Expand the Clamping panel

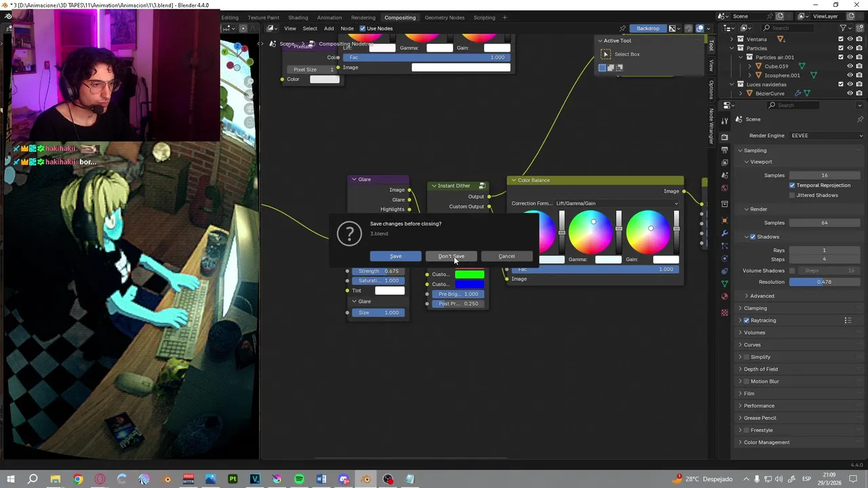pos(755,308)
